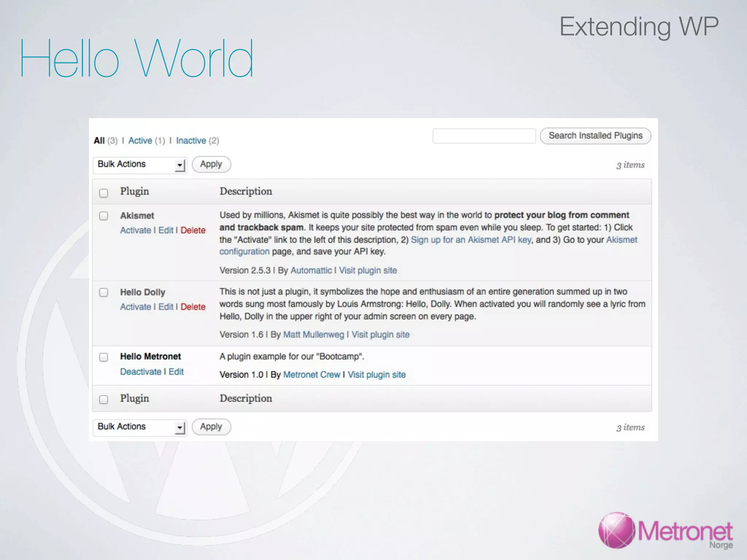Click the Hello World slide title
The width and height of the screenshot is (747, 560).
click(x=136, y=58)
